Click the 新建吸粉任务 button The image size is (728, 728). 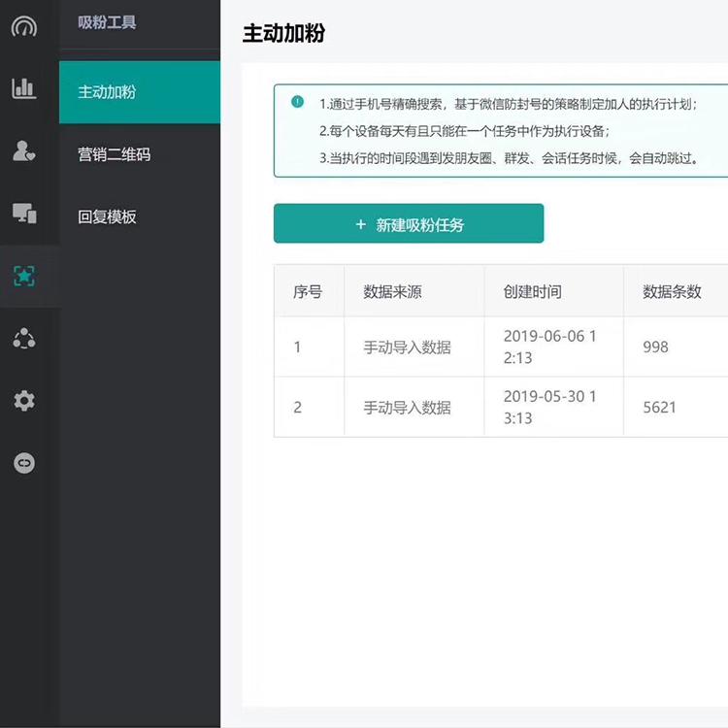tap(409, 223)
